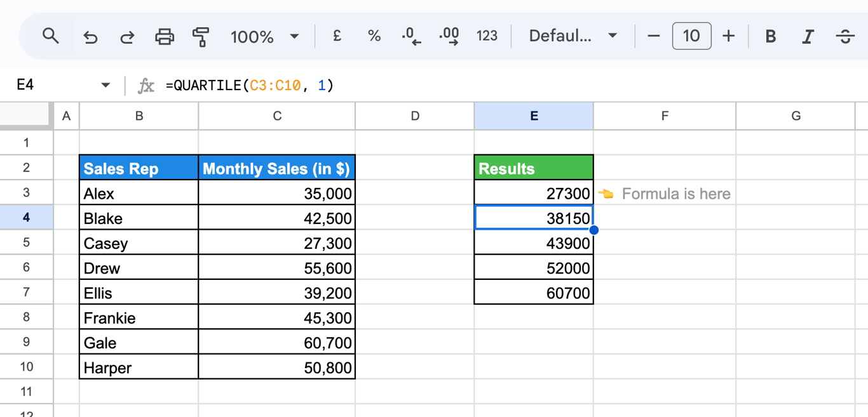Expand the name box dropdown arrow
The height and width of the screenshot is (417, 868).
[105, 85]
